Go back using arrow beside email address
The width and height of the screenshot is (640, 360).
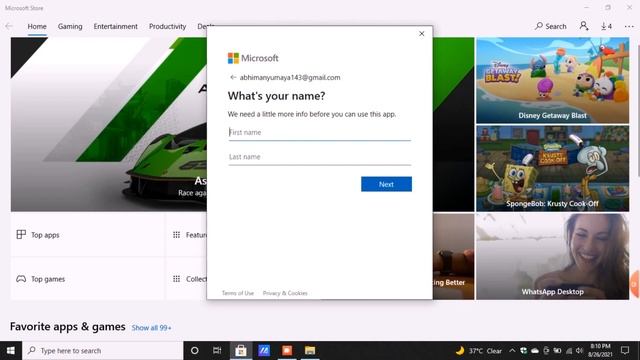click(x=233, y=77)
